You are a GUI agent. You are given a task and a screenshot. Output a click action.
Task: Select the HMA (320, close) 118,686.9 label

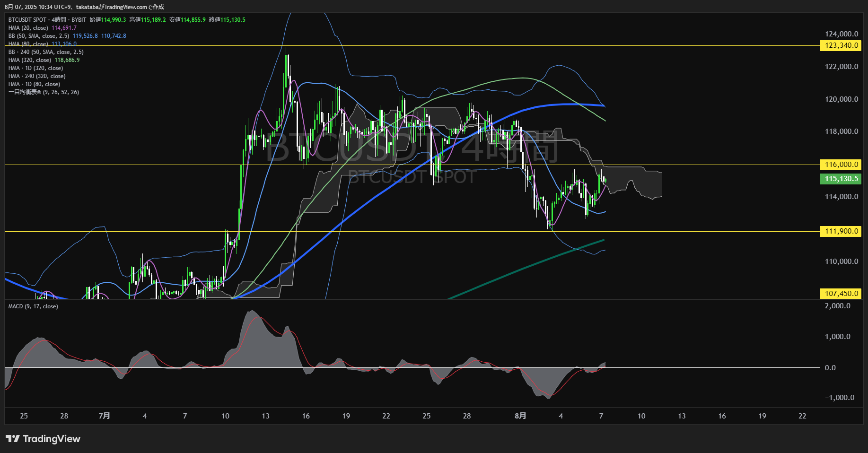pyautogui.click(x=44, y=60)
